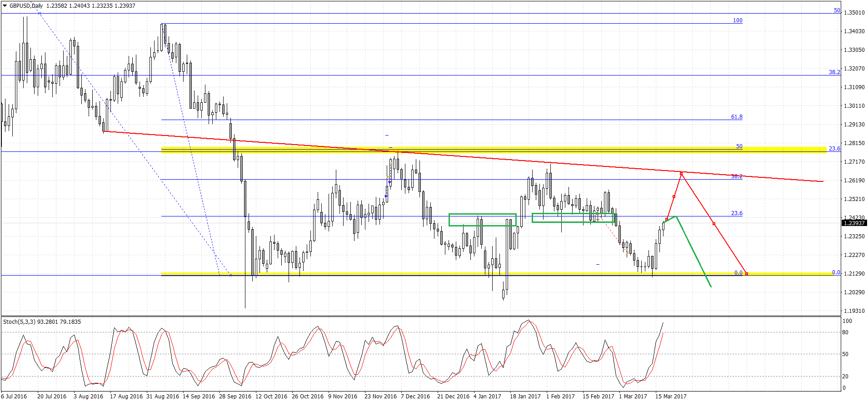Click the 26 Oct 2016 date label
Screen dimensions: 868x402
(308, 397)
